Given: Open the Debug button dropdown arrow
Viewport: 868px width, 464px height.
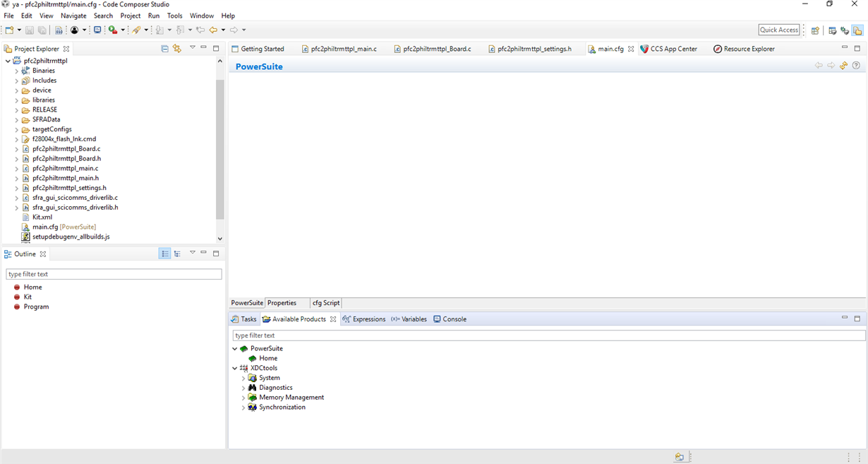Looking at the screenshot, I should pos(122,30).
